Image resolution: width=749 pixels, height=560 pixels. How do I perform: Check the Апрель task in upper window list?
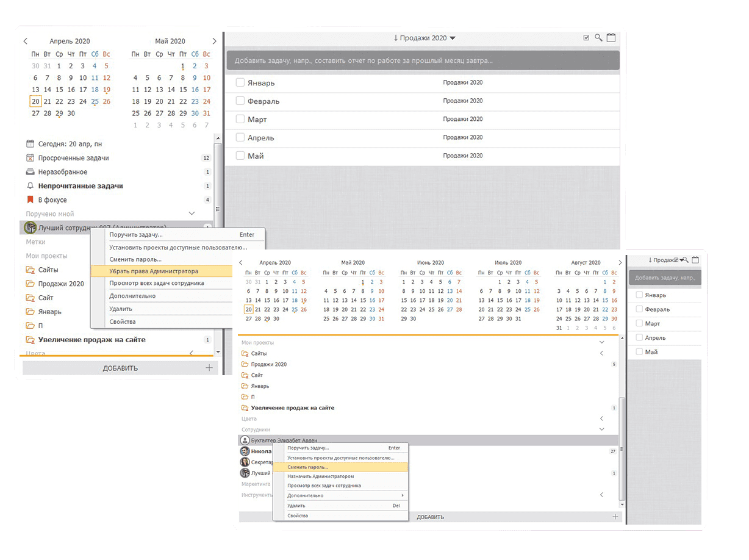point(240,137)
